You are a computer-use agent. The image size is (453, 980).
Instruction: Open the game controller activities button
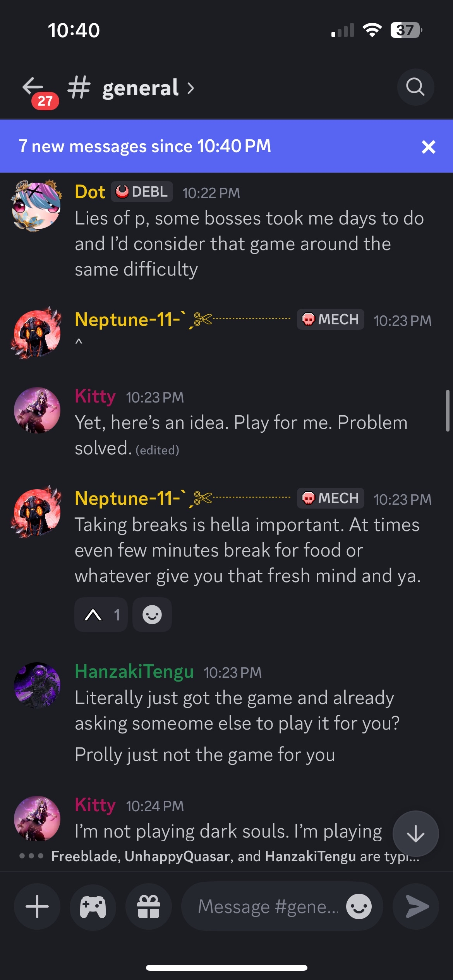click(93, 906)
